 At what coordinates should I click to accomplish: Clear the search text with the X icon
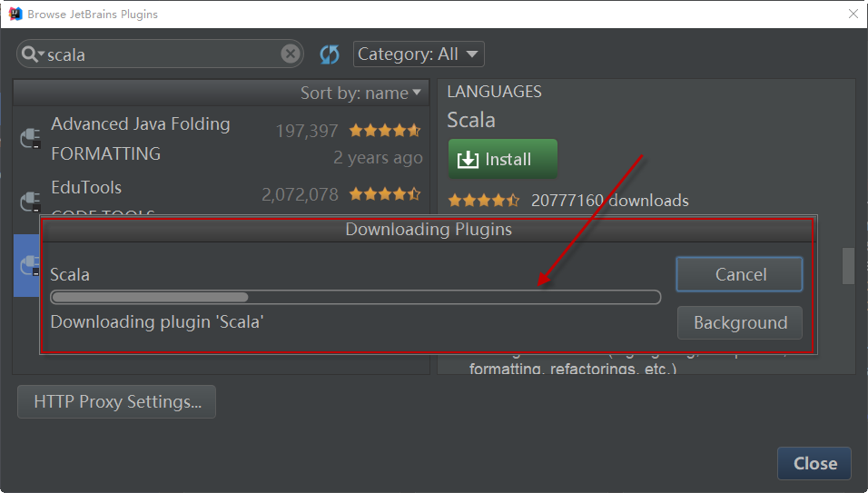pos(290,54)
